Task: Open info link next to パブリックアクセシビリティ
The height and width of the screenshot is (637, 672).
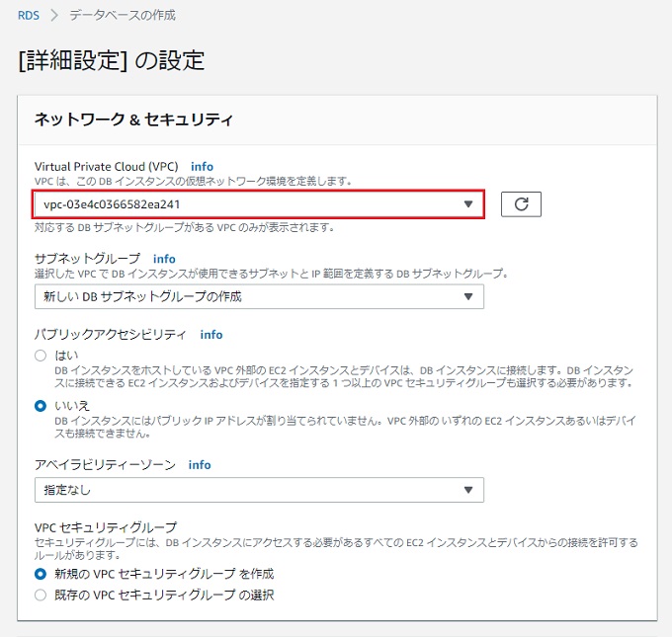Action: tap(211, 335)
